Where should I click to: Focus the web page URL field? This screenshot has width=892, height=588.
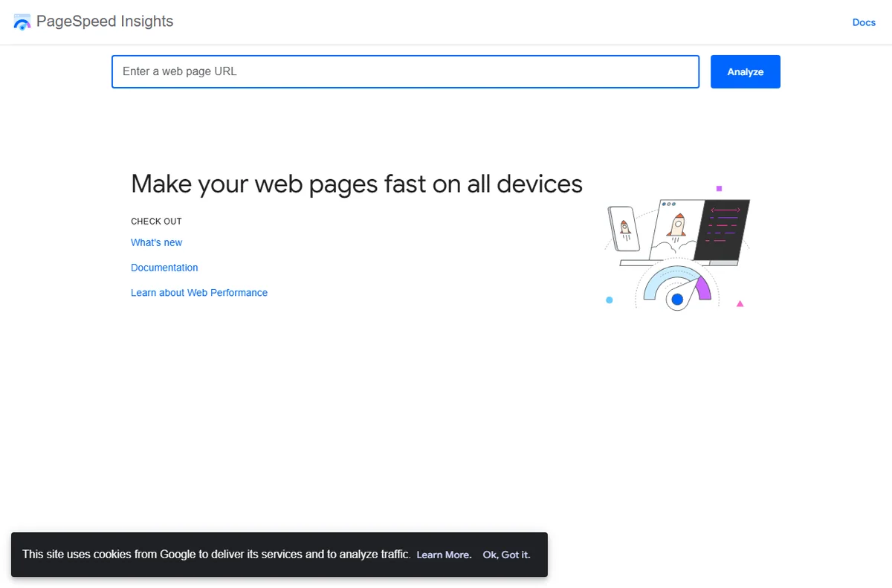406,71
